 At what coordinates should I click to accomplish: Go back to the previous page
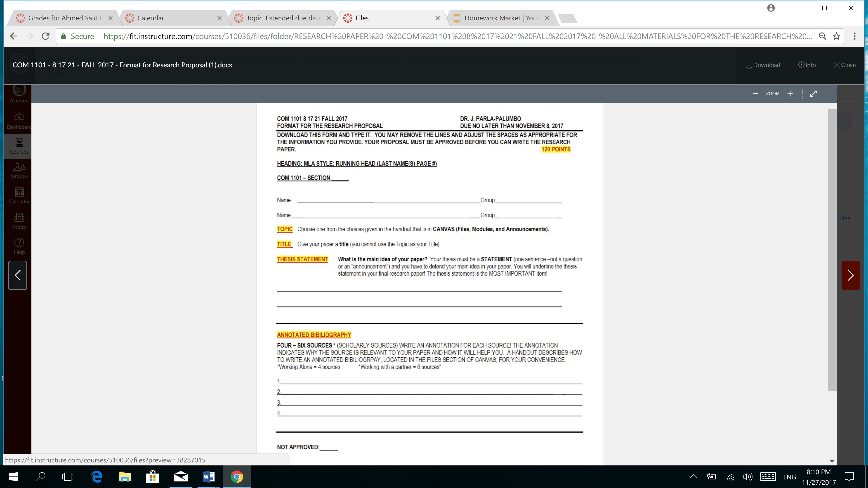pyautogui.click(x=14, y=36)
